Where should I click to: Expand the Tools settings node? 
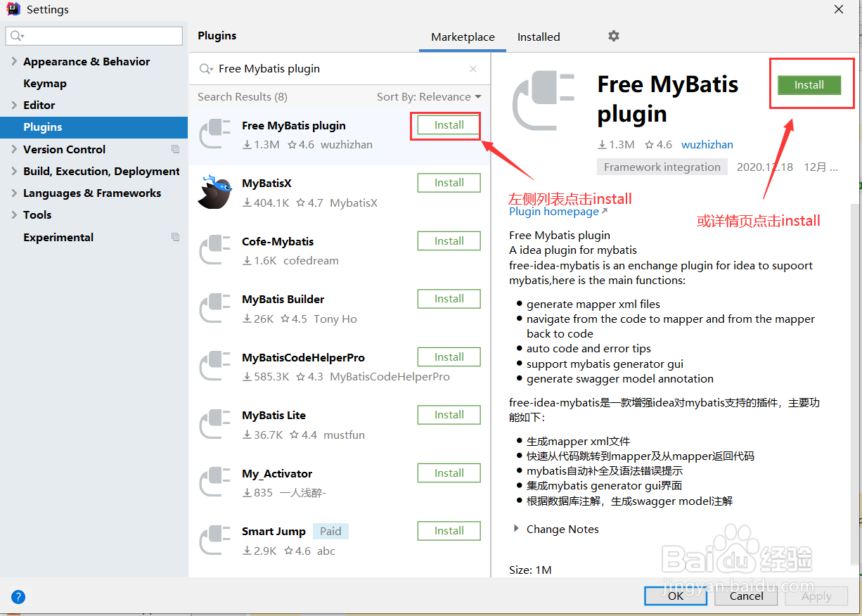(14, 214)
